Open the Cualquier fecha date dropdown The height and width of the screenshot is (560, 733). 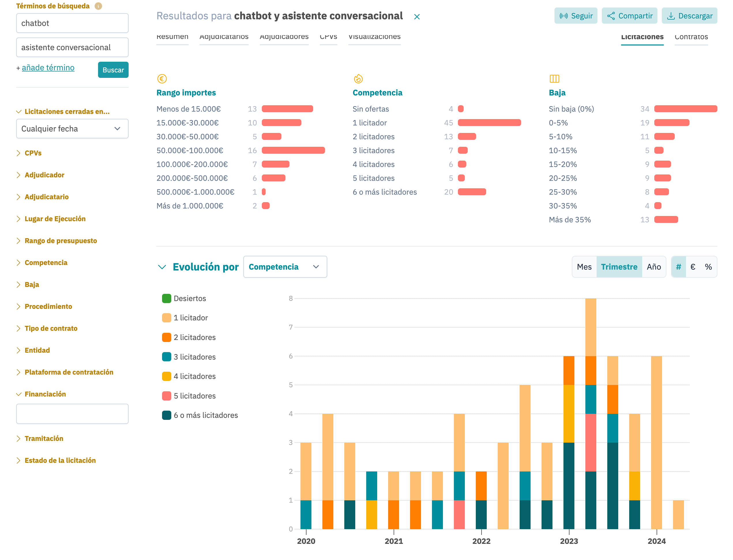72,129
